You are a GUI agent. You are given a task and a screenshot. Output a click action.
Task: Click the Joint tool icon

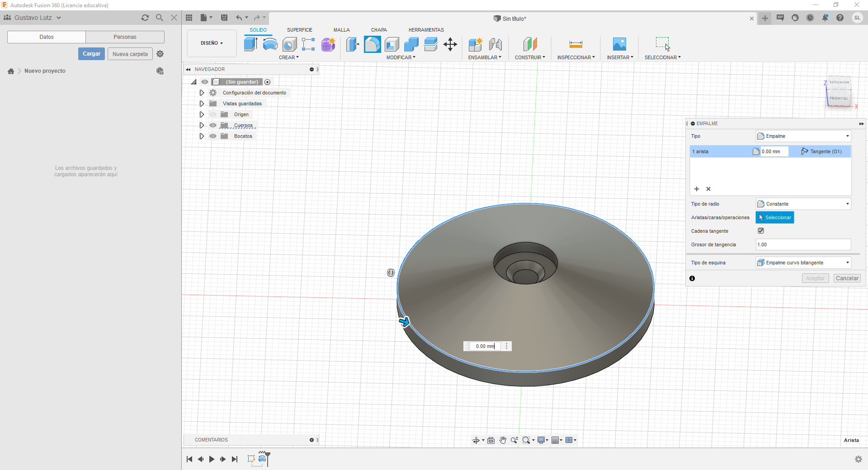495,44
